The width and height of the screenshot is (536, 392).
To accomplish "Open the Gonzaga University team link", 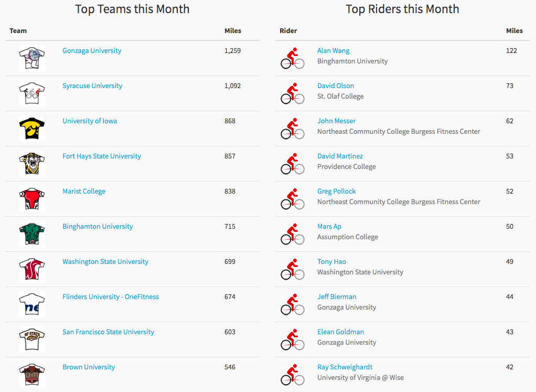I will (x=92, y=50).
